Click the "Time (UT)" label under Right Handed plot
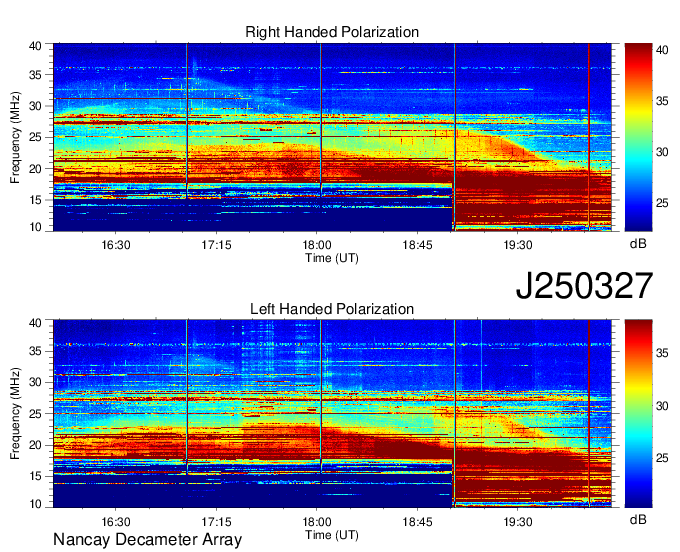This screenshot has width=680, height=552. pyautogui.click(x=332, y=258)
